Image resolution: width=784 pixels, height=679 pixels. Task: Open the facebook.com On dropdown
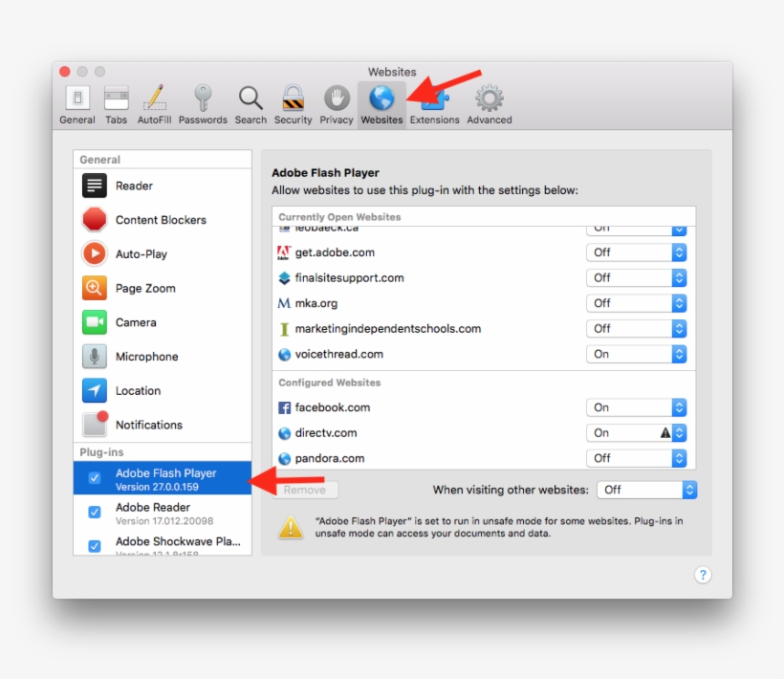[x=636, y=407]
